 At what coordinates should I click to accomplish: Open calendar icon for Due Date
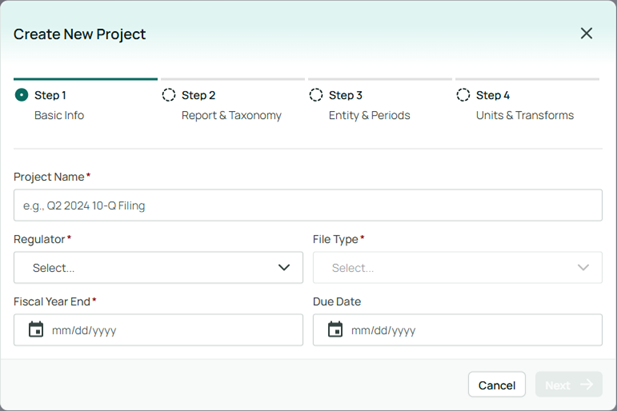coord(335,330)
